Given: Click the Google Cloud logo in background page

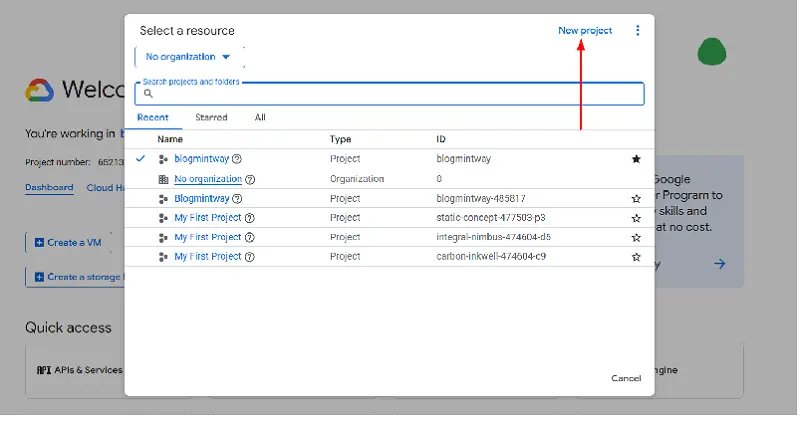Looking at the screenshot, I should click(x=40, y=91).
